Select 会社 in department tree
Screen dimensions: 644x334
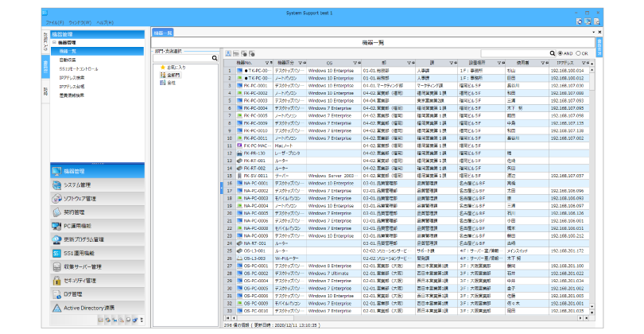point(168,83)
